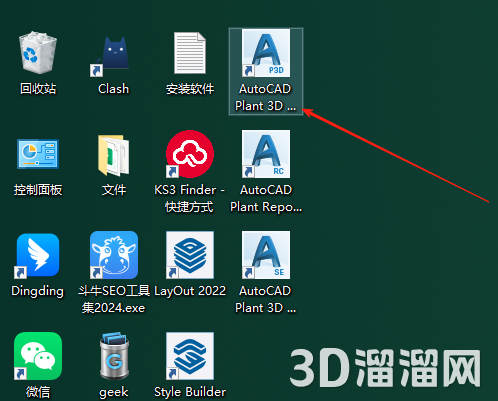Select the AutoCAD Plant 3D P3D shortcut
Image resolution: width=498 pixels, height=401 pixels.
[266, 53]
